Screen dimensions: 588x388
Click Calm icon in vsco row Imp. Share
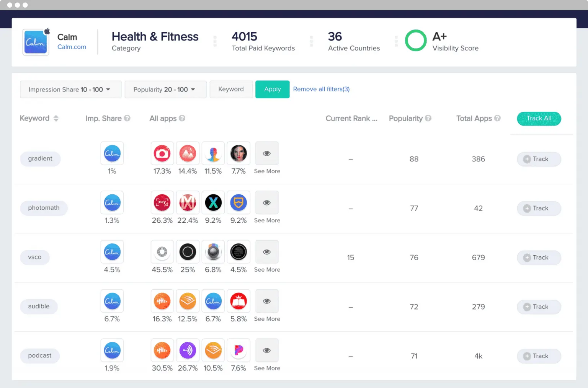coord(112,252)
